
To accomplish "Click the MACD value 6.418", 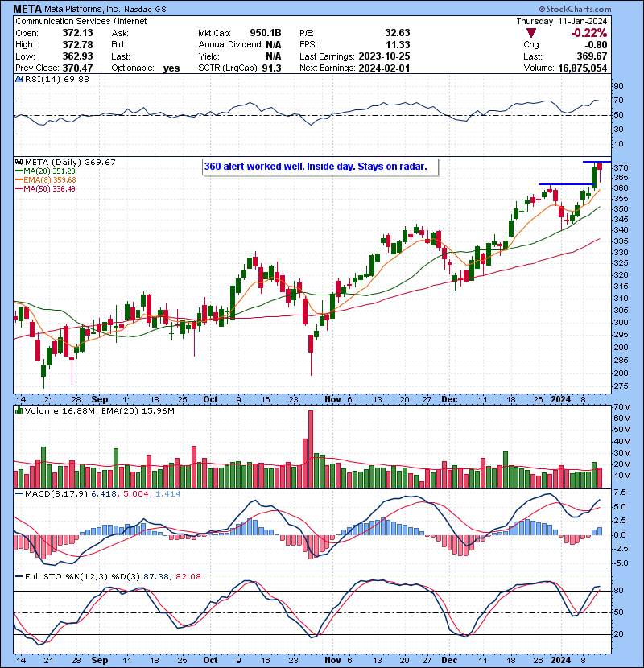I will point(104,494).
